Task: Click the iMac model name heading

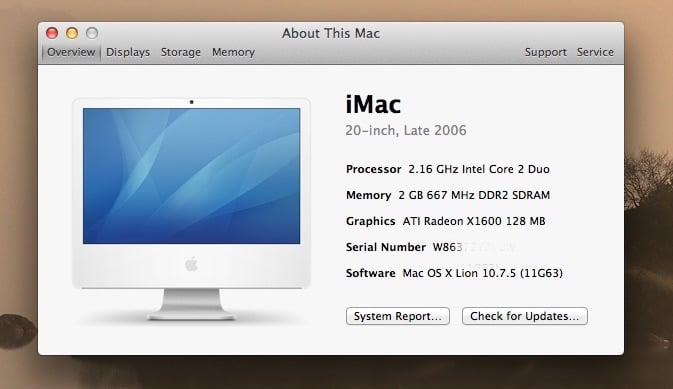Action: pos(373,104)
